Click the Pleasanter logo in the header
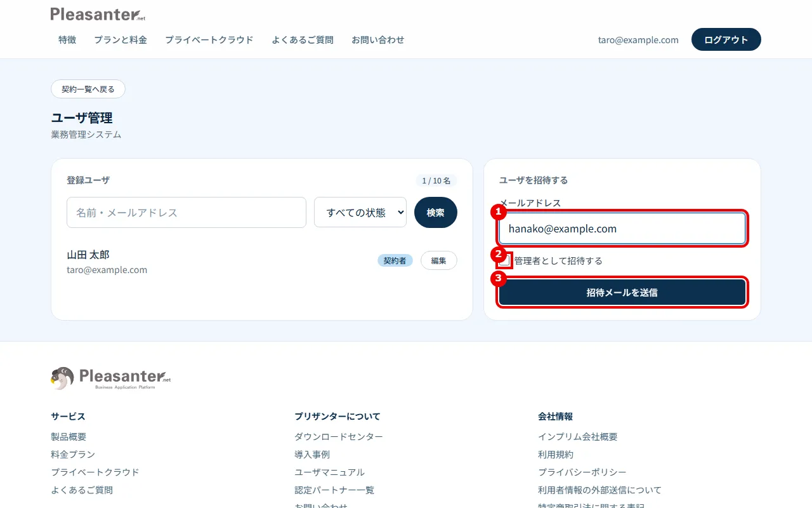The width and height of the screenshot is (812, 508). pyautogui.click(x=98, y=14)
